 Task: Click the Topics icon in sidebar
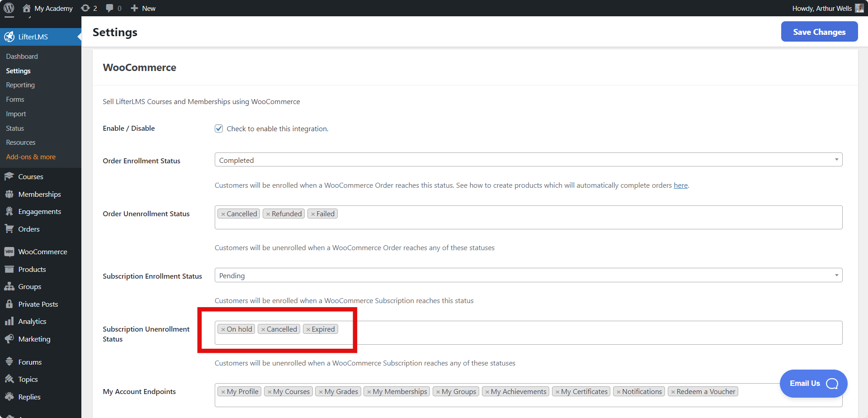click(9, 379)
